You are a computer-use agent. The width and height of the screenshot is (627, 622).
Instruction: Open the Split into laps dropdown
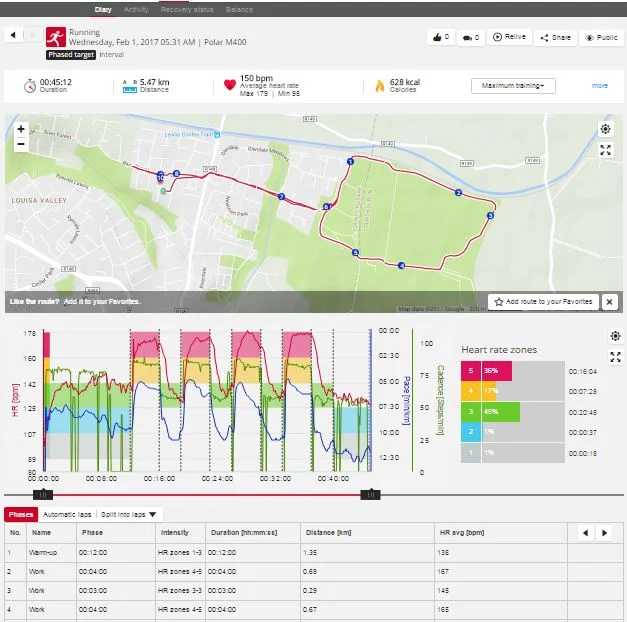128,514
